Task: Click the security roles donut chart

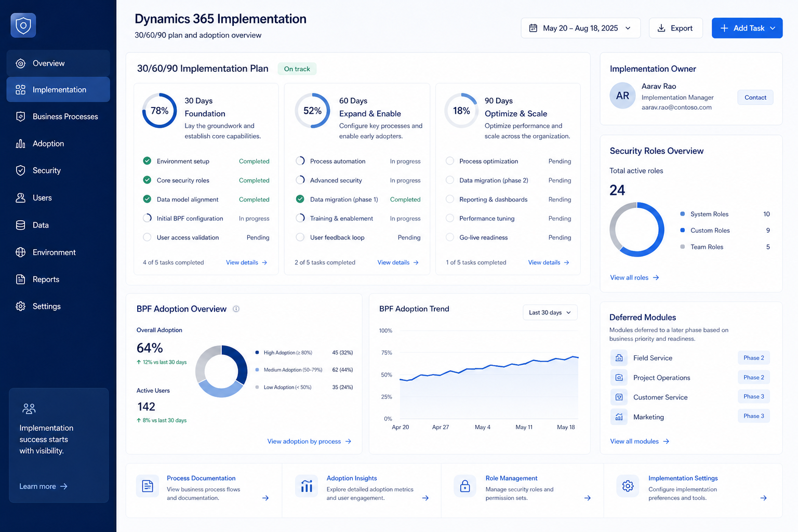Action: (637, 229)
